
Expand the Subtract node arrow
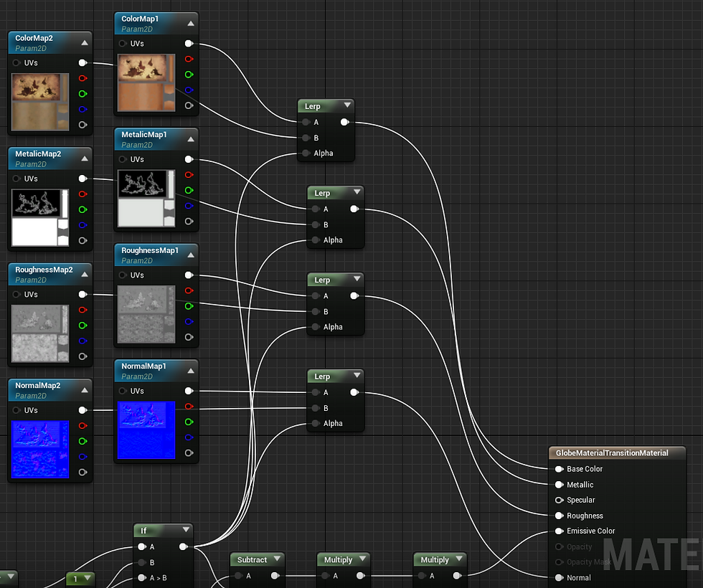[x=277, y=559]
